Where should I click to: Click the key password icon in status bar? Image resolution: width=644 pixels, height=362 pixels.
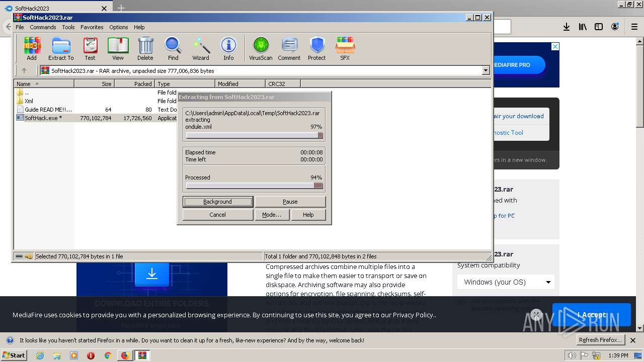29,256
